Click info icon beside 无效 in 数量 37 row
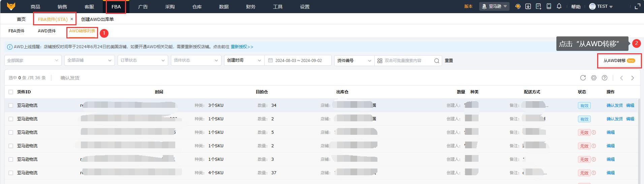 coord(594,173)
